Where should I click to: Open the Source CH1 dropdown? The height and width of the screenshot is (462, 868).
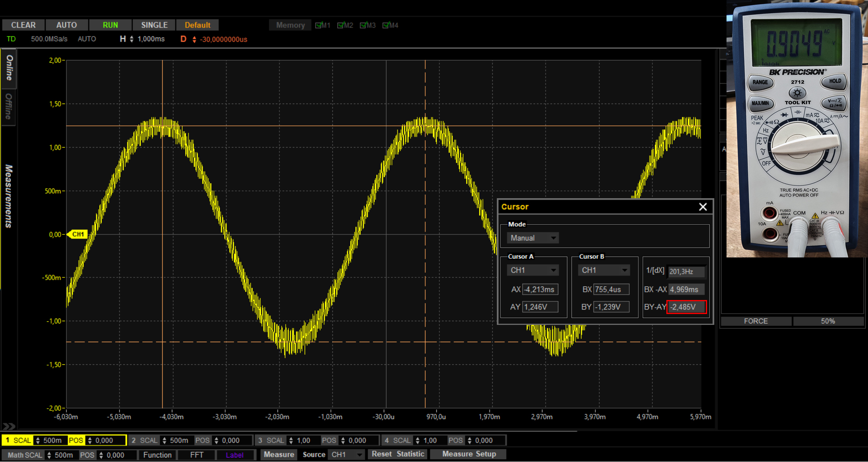pos(346,454)
